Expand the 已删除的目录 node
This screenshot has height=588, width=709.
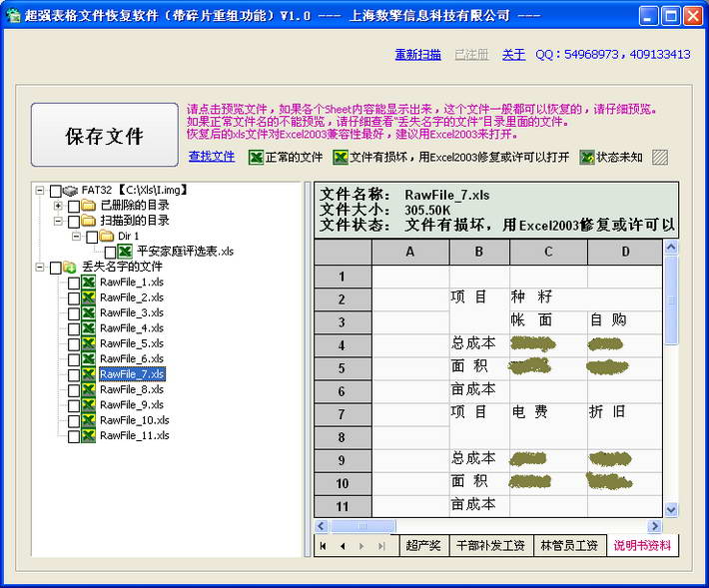click(58, 206)
